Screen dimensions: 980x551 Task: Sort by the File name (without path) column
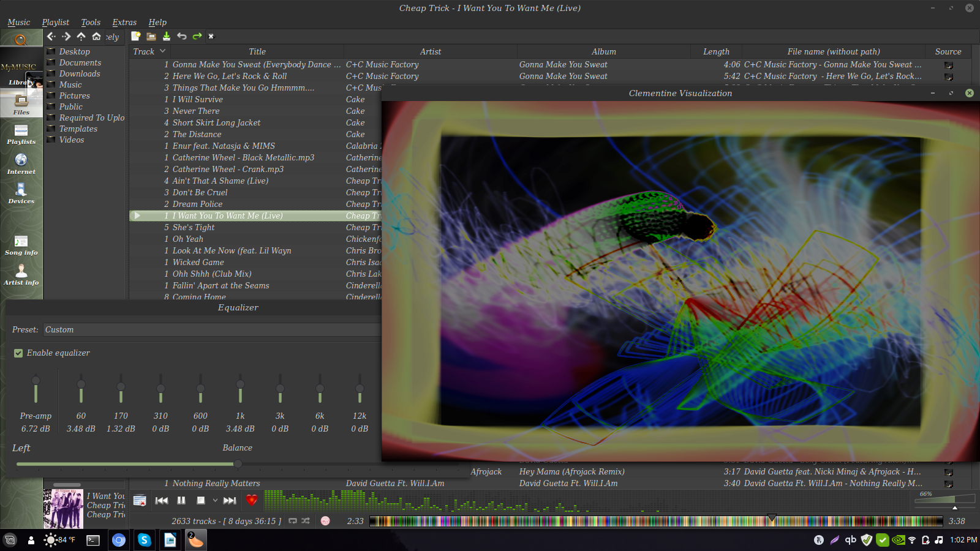[834, 51]
